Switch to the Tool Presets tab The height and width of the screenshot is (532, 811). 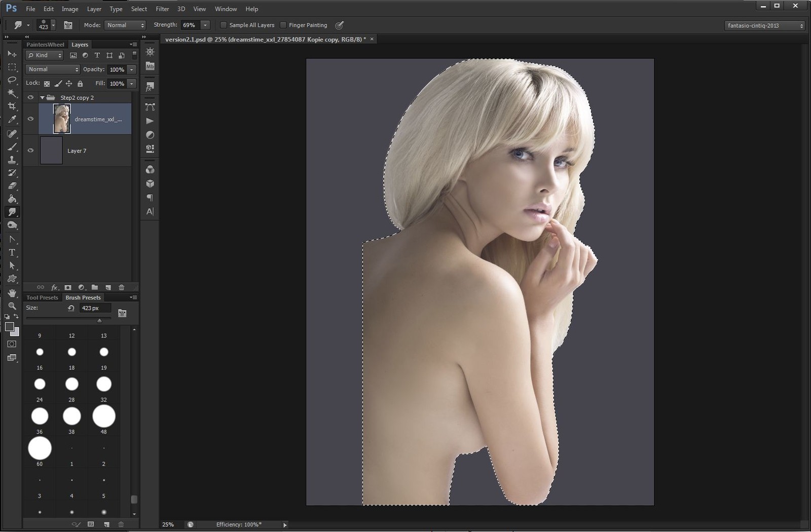coord(42,297)
